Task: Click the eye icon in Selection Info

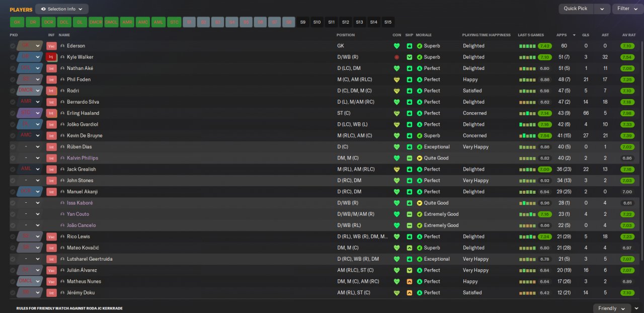Action: click(43, 9)
